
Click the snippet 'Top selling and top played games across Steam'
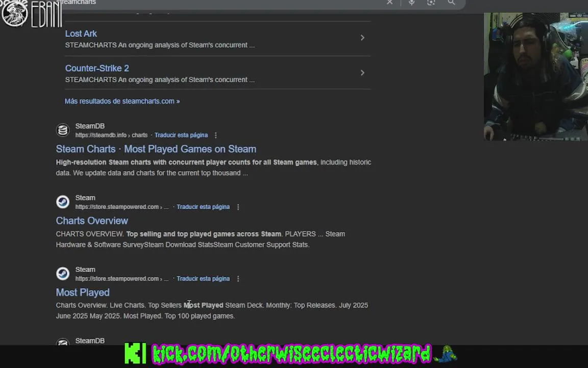point(204,234)
